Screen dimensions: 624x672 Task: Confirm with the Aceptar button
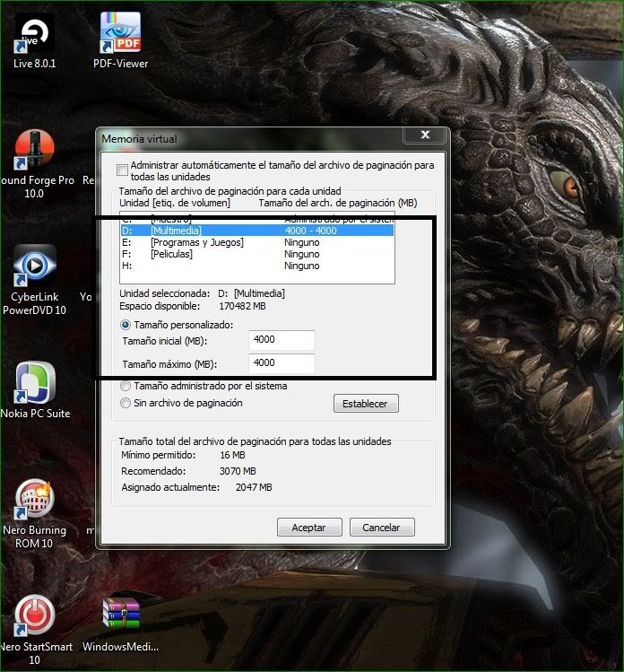tap(309, 528)
